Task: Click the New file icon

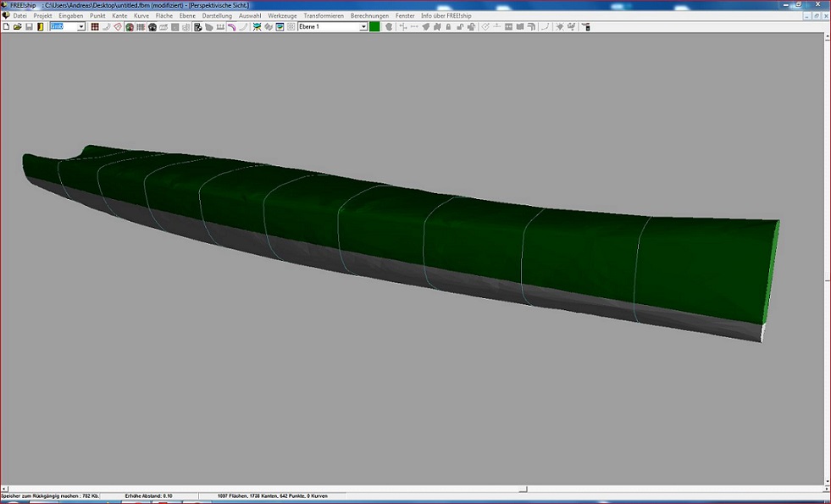Action: 6,27
